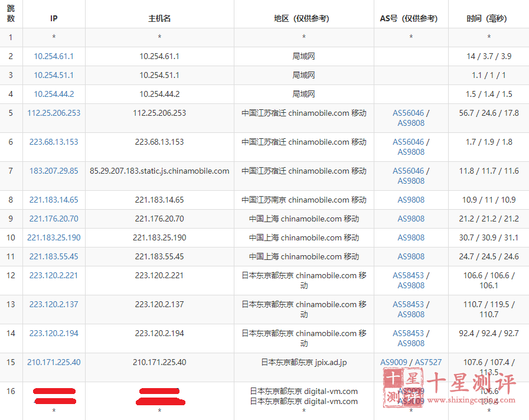Select time 56.7 / 24.6 / 17.8
529x420 pixels.
[488, 113]
